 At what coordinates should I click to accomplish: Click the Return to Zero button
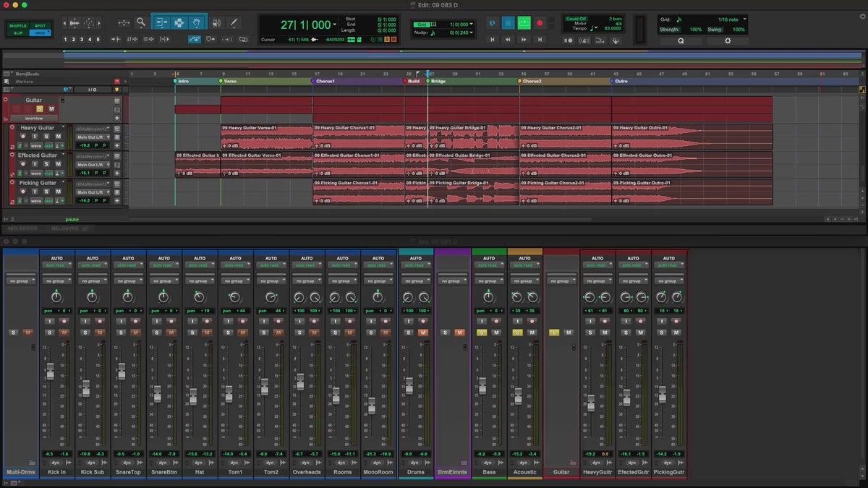point(493,40)
